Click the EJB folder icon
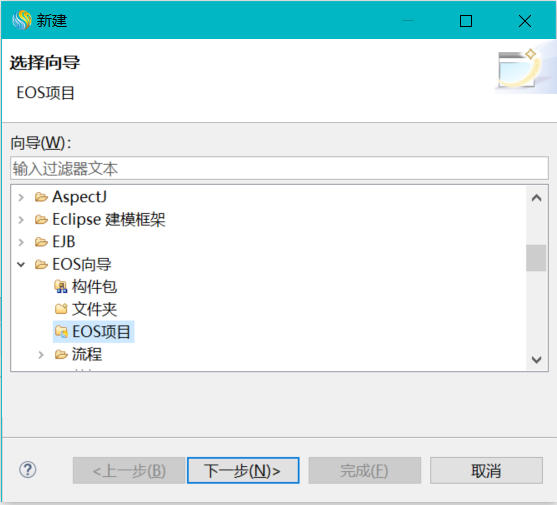The width and height of the screenshot is (557, 505). 41,242
